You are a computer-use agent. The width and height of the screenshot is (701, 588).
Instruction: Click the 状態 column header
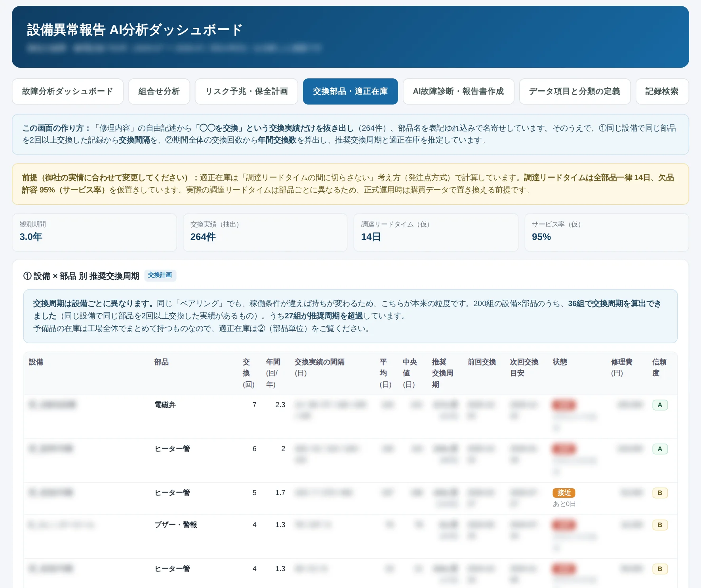coord(560,362)
